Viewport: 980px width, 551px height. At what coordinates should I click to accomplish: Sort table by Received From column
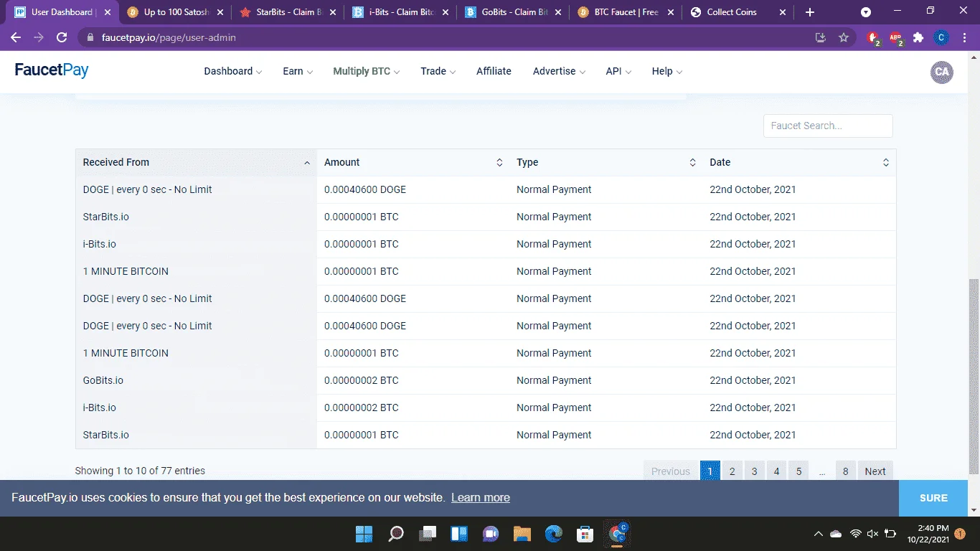coord(196,162)
